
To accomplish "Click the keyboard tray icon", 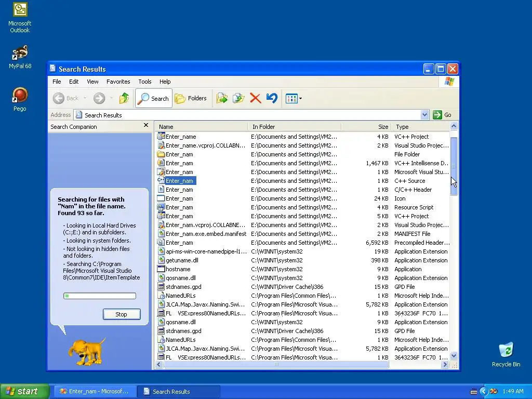I will coord(474,392).
